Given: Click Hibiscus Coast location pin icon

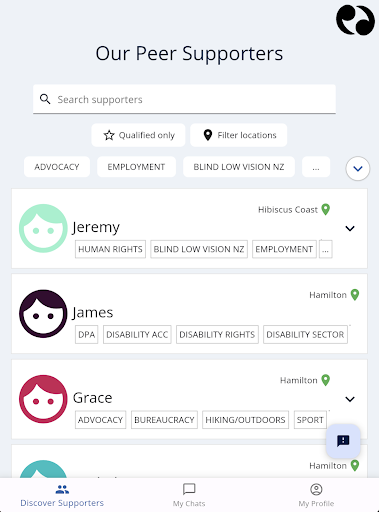Looking at the screenshot, I should [325, 209].
